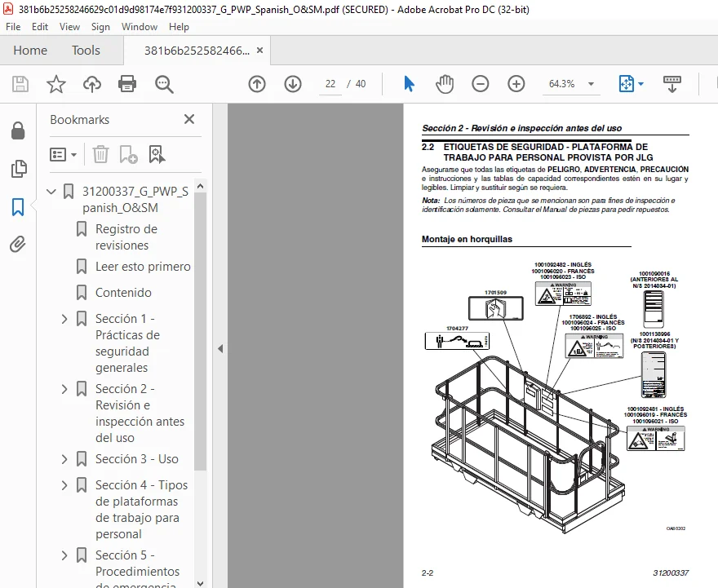
Task: Click the fit page scrolling icon
Action: coord(627,84)
